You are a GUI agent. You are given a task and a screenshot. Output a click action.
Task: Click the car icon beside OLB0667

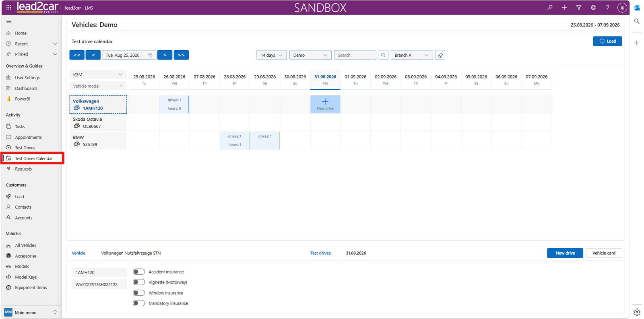[76, 126]
